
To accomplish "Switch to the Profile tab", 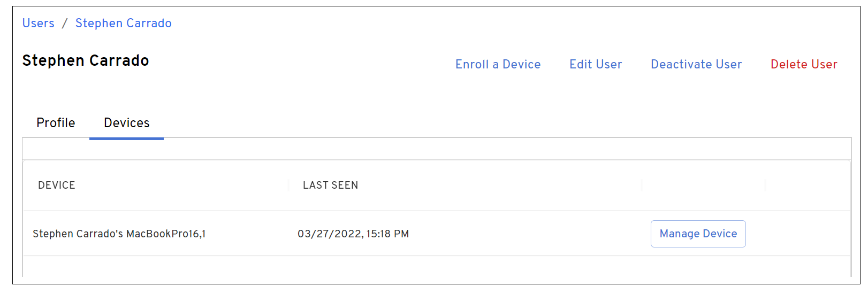I will [56, 123].
